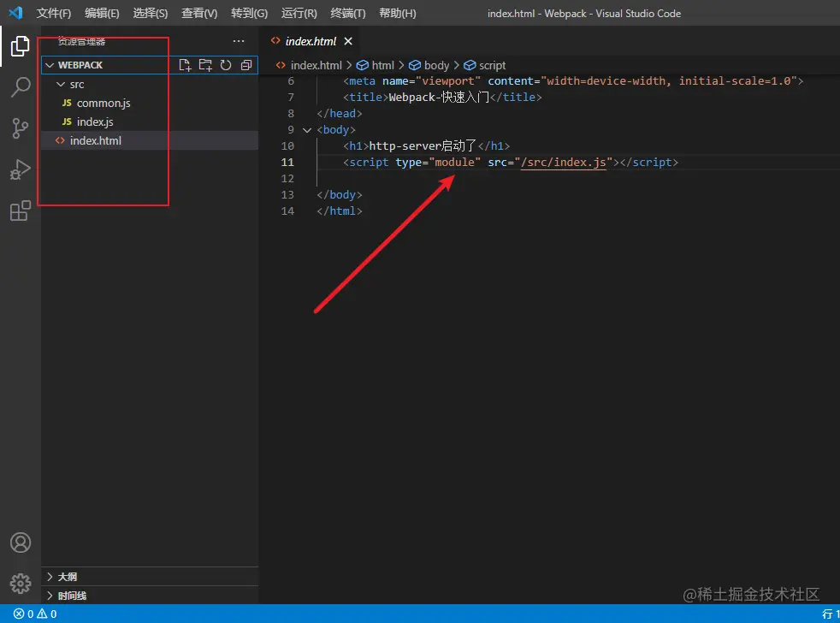Follow the /src/index.js link in code
The height and width of the screenshot is (623, 840).
563,163
